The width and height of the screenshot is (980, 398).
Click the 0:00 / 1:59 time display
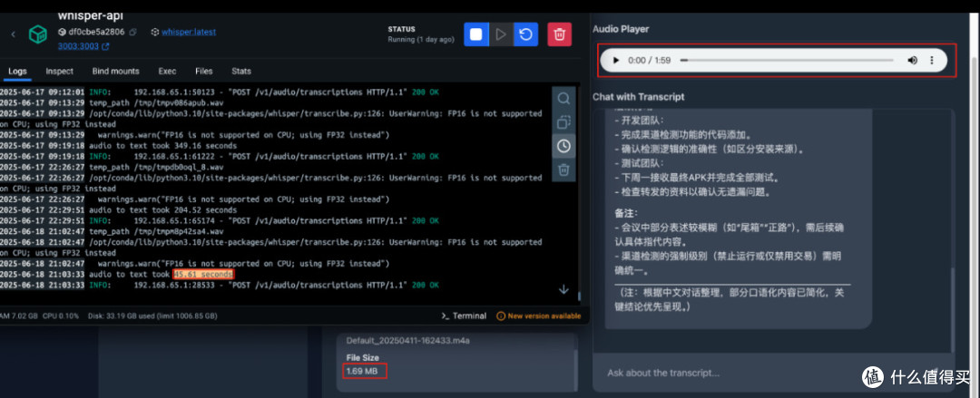[650, 61]
